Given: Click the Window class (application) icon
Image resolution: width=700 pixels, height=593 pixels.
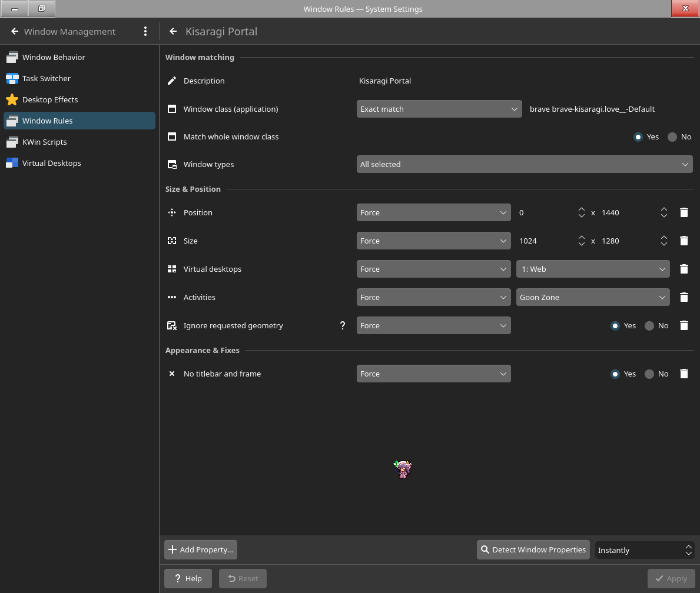Looking at the screenshot, I should (172, 109).
